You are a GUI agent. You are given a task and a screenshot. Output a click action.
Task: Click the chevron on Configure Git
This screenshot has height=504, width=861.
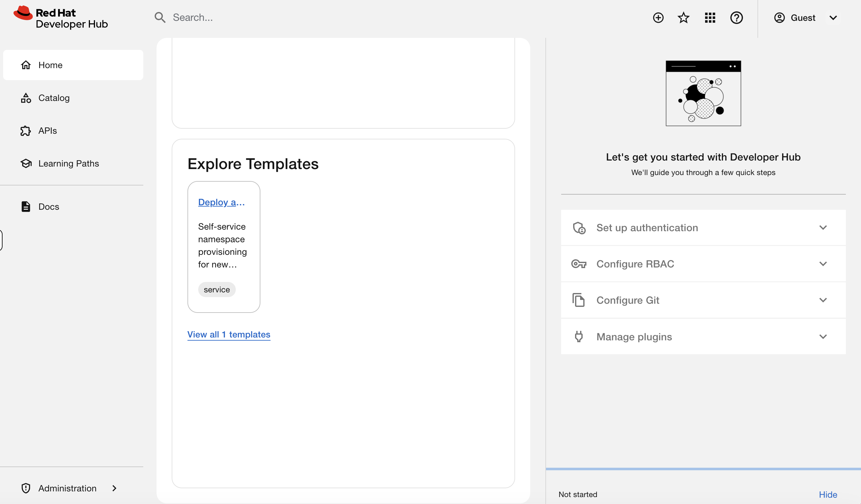823,300
